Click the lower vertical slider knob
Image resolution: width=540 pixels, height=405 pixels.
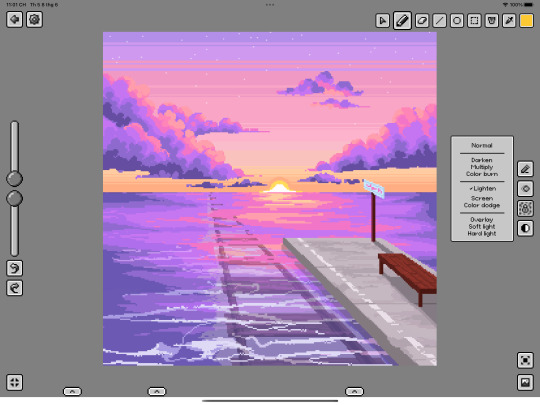(x=14, y=199)
